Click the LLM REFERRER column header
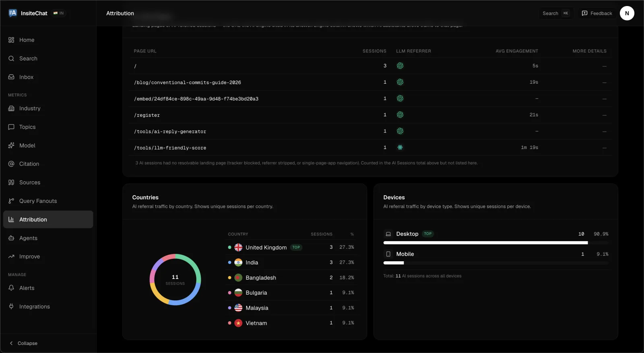 coord(413,51)
